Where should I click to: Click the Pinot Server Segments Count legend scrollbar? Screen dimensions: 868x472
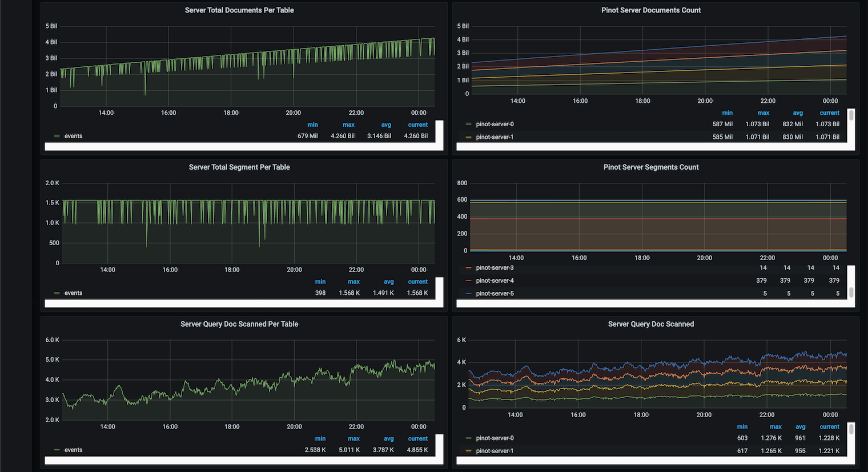pyautogui.click(x=851, y=292)
